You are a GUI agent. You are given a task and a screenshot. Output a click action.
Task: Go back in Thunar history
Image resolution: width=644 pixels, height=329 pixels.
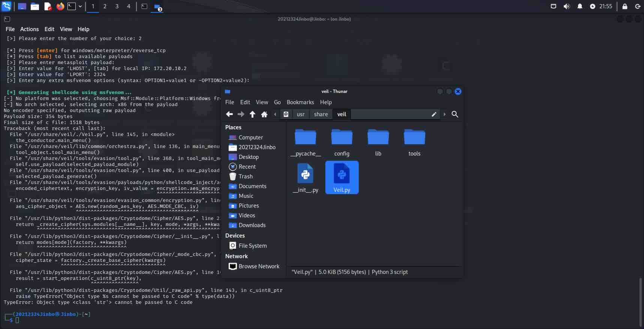pyautogui.click(x=229, y=114)
